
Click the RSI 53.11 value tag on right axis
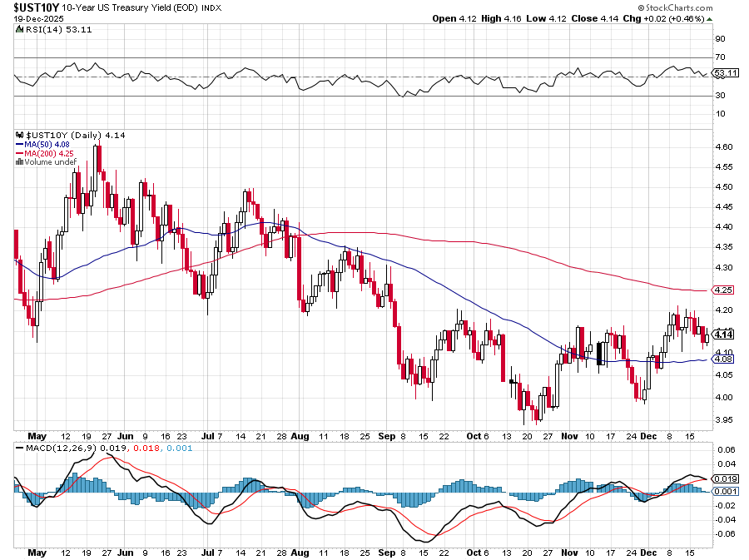[727, 73]
